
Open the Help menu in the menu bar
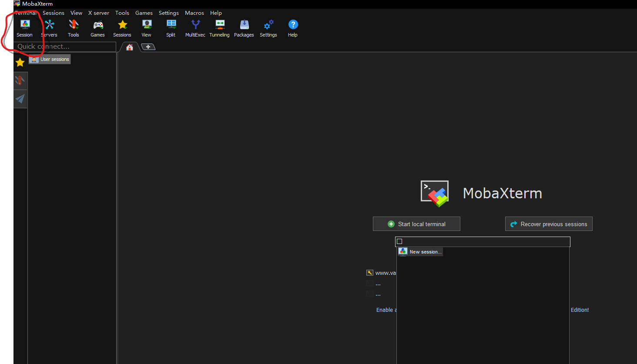tap(216, 13)
